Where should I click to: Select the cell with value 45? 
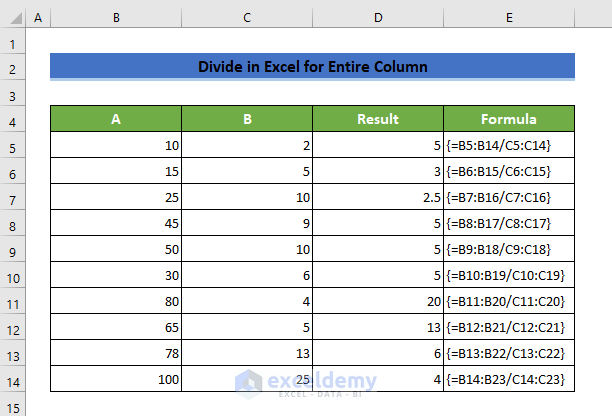116,224
